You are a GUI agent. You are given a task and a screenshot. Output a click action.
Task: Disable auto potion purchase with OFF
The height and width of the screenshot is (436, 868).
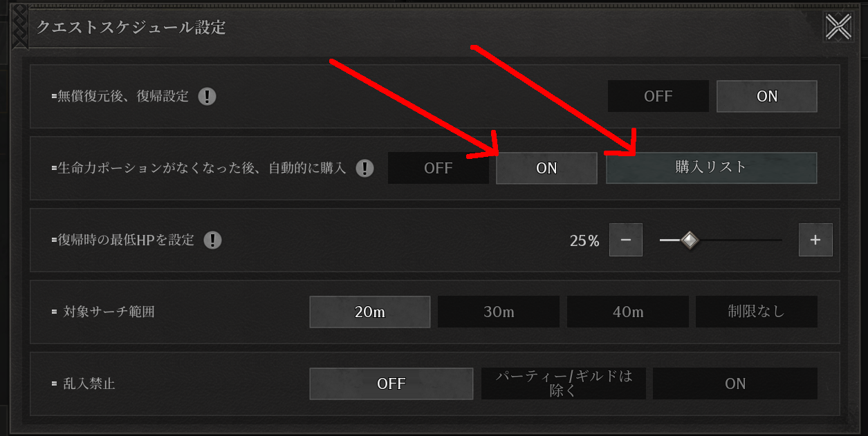(x=438, y=168)
